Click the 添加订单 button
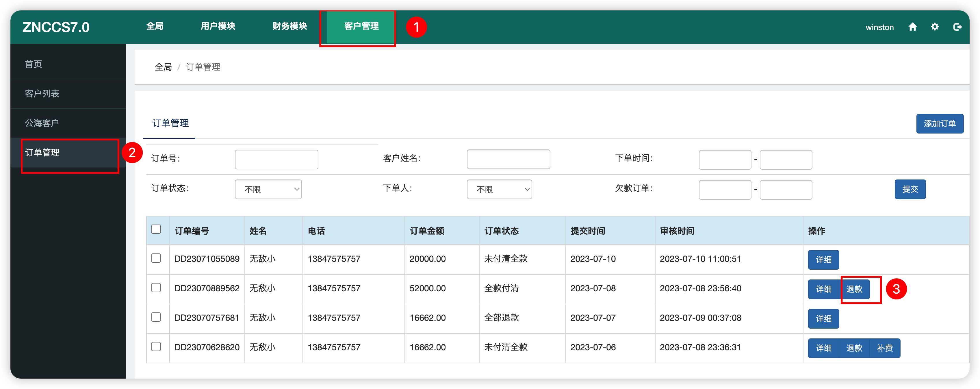Viewport: 980px width, 389px height. (x=940, y=124)
